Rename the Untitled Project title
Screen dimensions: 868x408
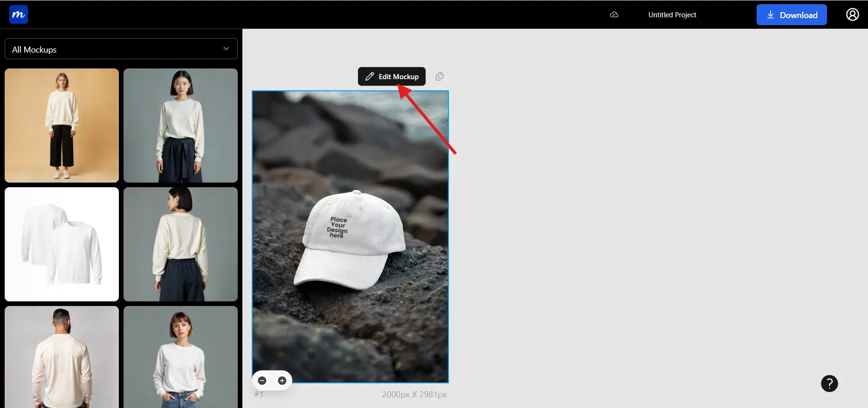[672, 15]
